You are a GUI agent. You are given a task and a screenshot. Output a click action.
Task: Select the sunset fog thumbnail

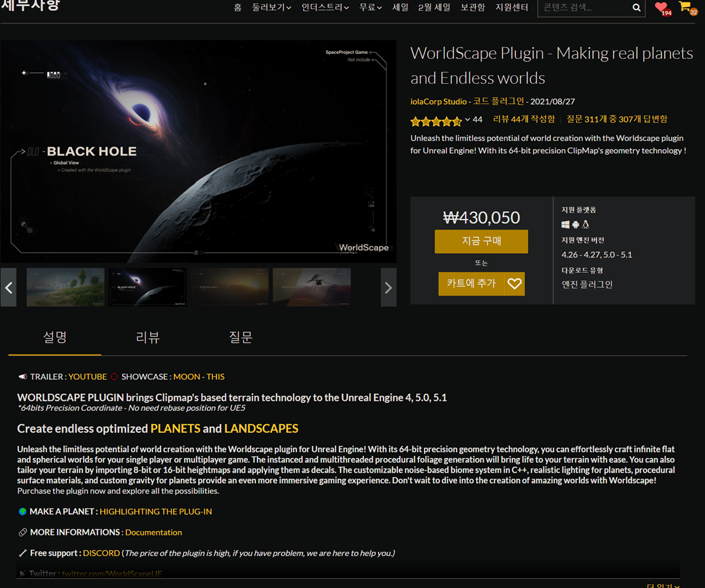click(x=230, y=287)
